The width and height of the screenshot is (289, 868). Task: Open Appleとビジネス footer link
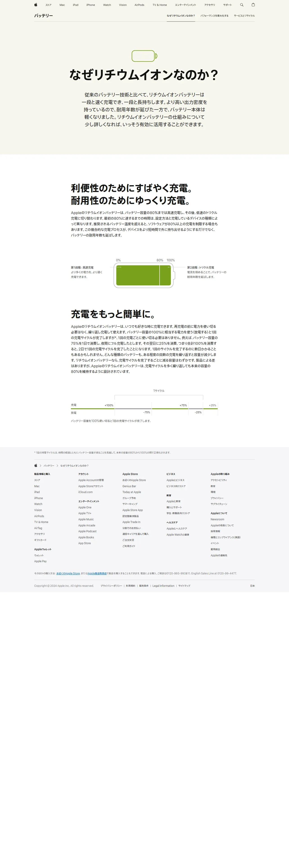pos(175,480)
